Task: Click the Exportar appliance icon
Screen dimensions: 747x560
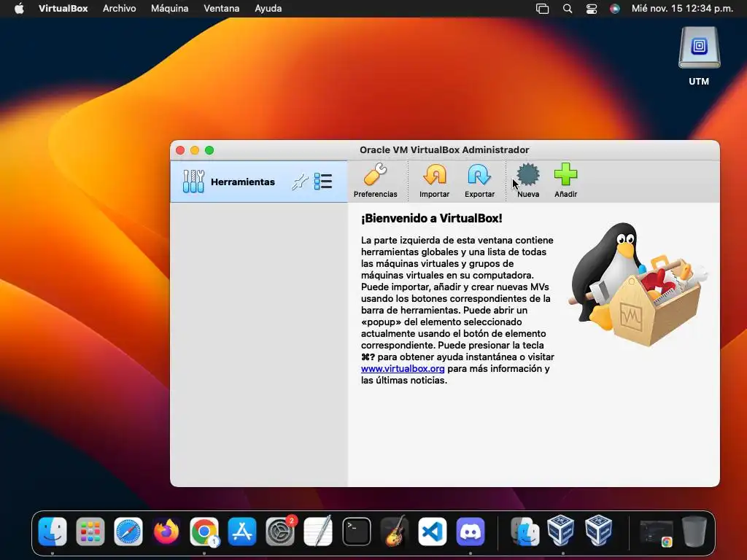Action: (x=479, y=181)
